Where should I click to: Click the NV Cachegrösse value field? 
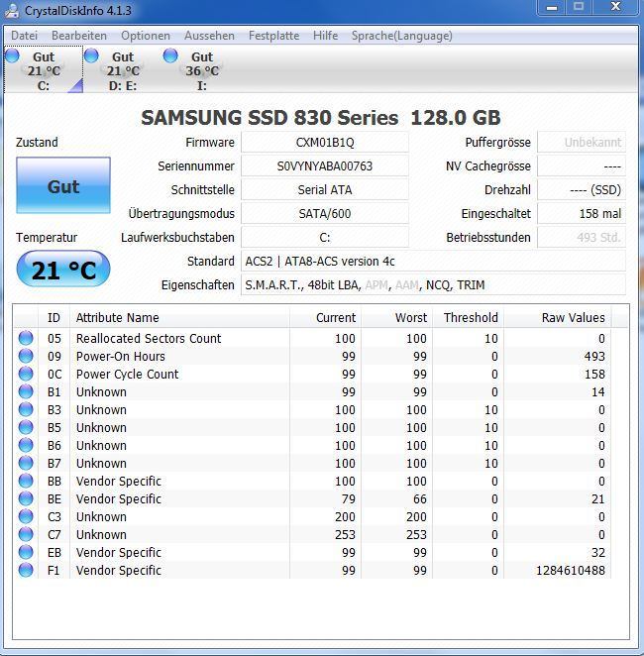point(582,166)
